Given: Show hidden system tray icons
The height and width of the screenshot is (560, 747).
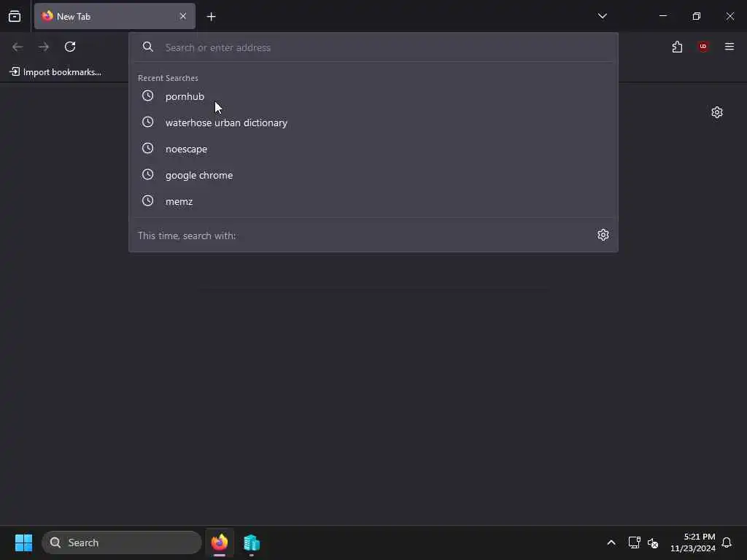Looking at the screenshot, I should pyautogui.click(x=611, y=542).
